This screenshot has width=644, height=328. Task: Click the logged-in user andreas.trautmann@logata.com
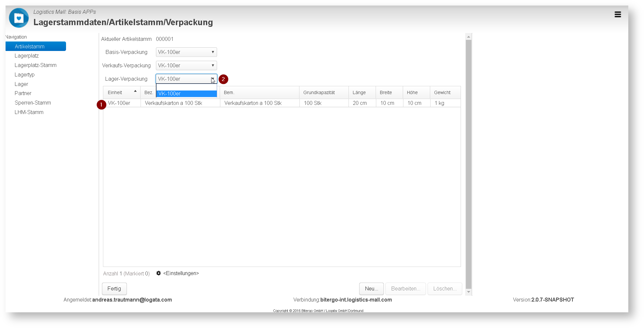(x=132, y=300)
